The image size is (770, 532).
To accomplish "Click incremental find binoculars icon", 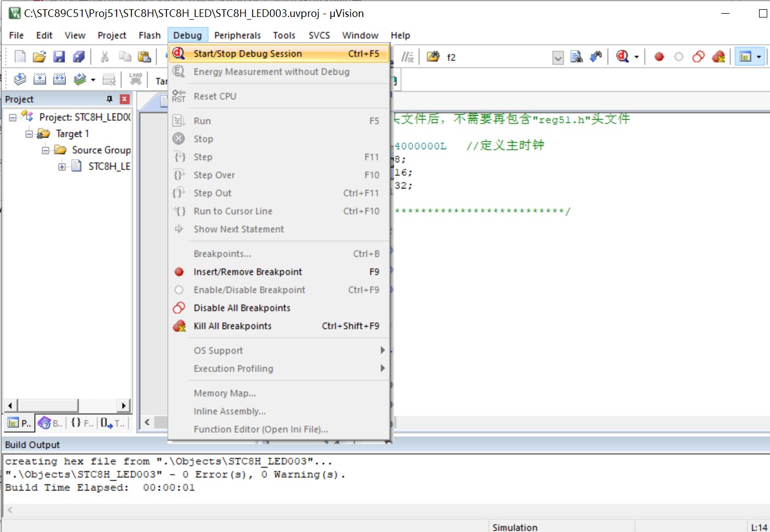I will tap(596, 56).
